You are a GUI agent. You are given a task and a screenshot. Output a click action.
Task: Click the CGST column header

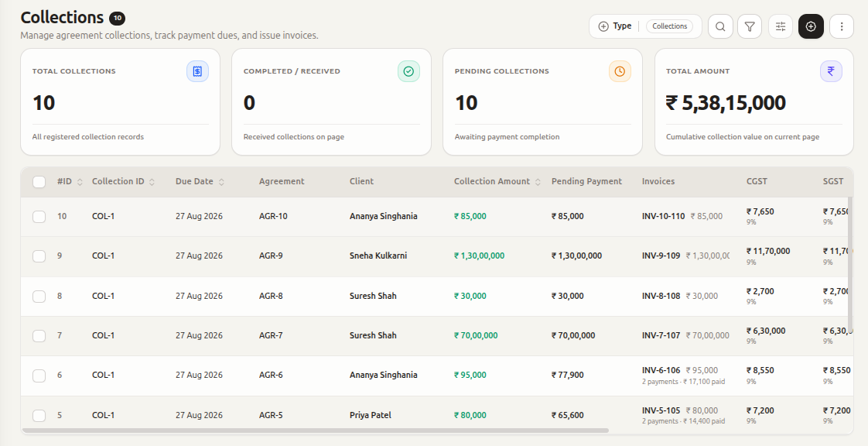(757, 181)
